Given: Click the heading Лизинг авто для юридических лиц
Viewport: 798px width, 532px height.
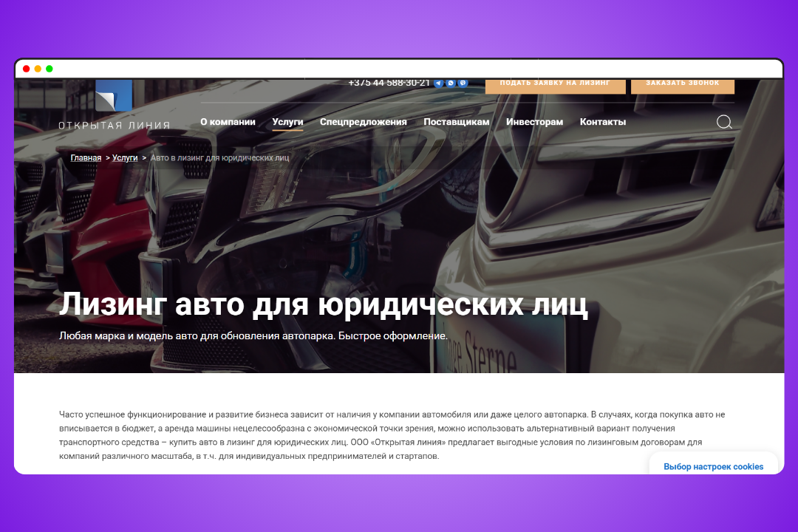Looking at the screenshot, I should pyautogui.click(x=324, y=304).
